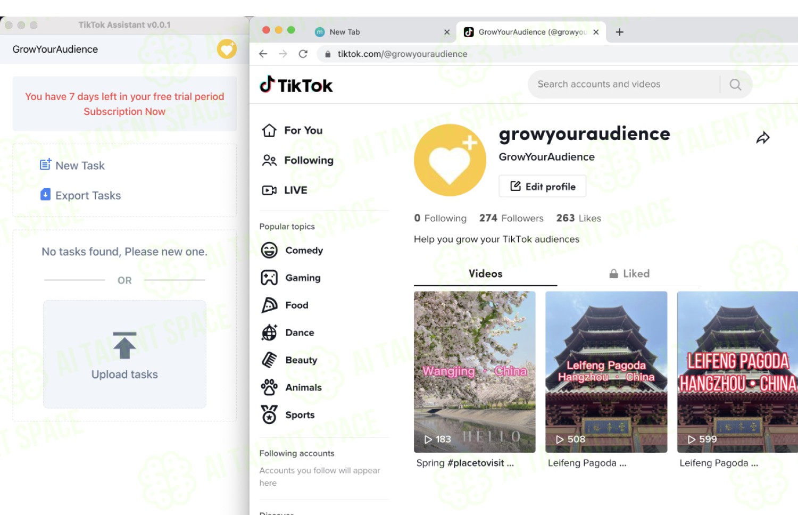798x532 pixels.
Task: Click the For You home icon
Action: pos(269,130)
